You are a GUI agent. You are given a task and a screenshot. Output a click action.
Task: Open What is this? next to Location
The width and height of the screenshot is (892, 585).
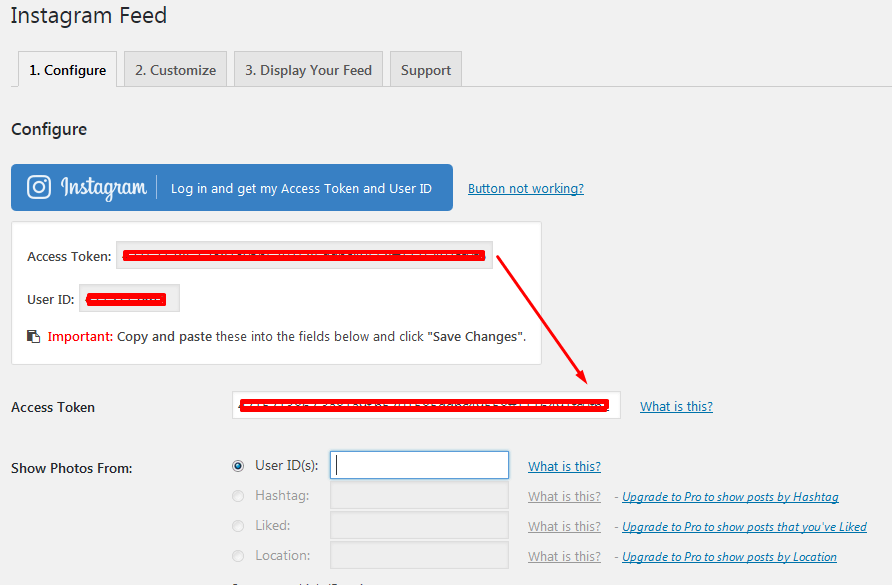coord(564,557)
